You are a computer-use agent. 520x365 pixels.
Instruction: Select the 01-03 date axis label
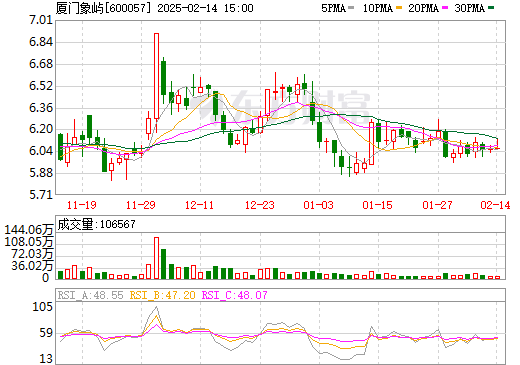click(x=318, y=205)
